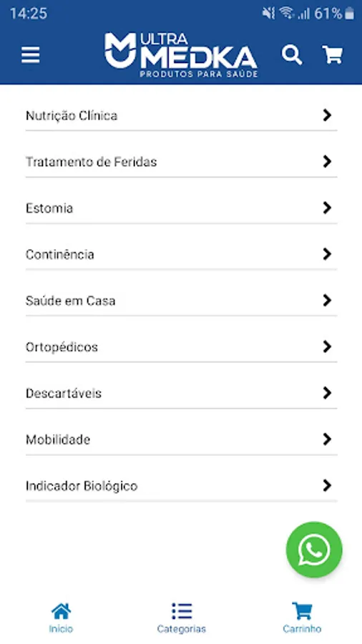Switch to Categorias tab label
This screenshot has height=644, width=362.
(x=182, y=629)
